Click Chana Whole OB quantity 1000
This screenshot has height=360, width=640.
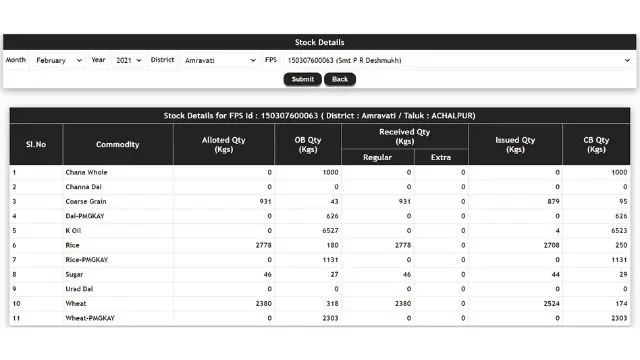(330, 172)
